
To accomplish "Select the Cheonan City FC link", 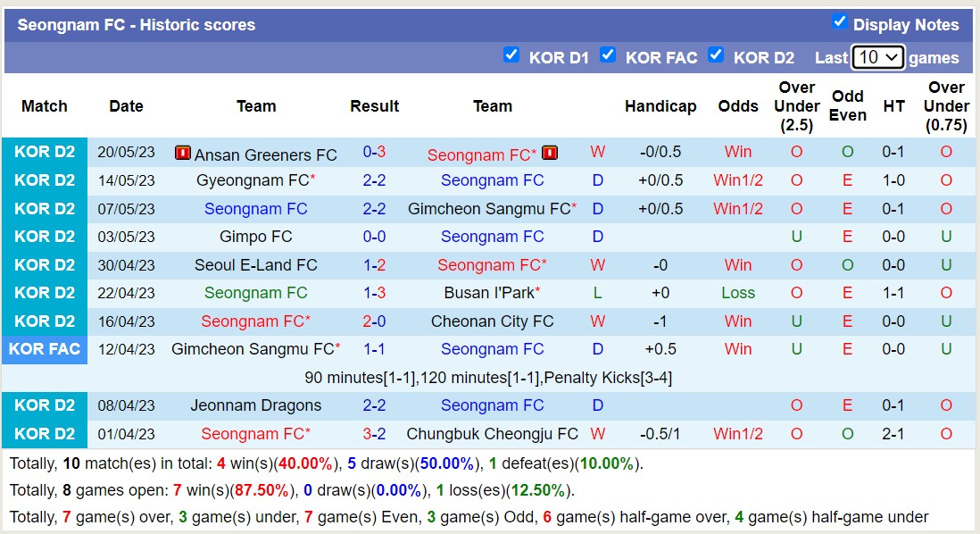I will [x=493, y=321].
